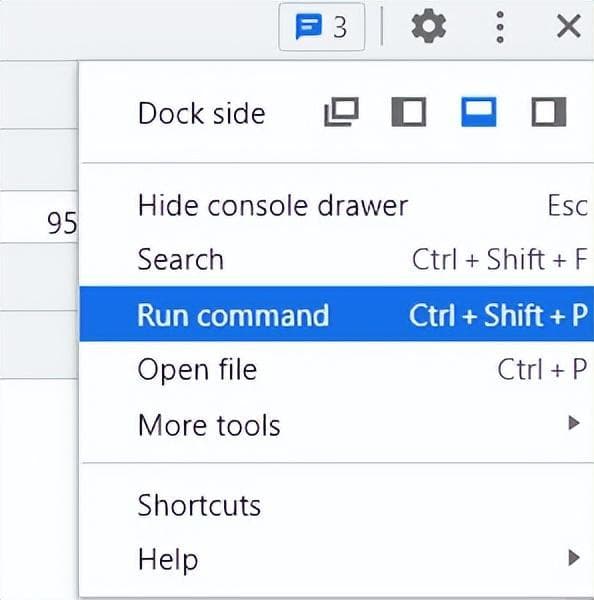Click the highlighted Run command item

(x=337, y=314)
